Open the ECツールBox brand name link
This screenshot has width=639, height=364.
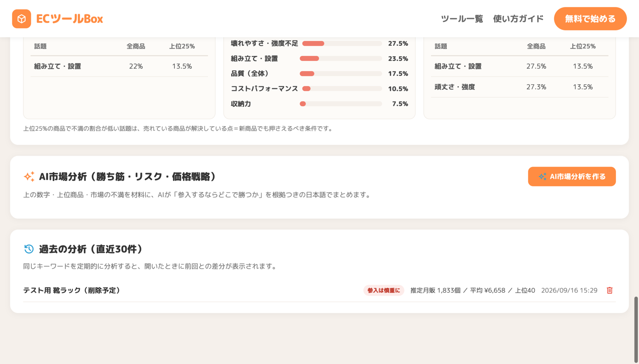[69, 19]
